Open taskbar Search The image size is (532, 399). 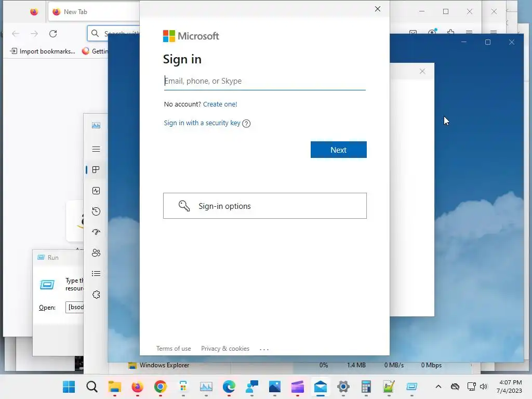coord(91,387)
